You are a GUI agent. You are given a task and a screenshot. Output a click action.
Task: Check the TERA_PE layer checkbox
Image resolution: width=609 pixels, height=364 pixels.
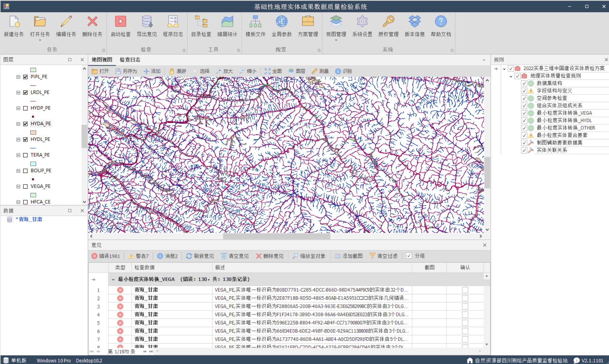[25, 155]
